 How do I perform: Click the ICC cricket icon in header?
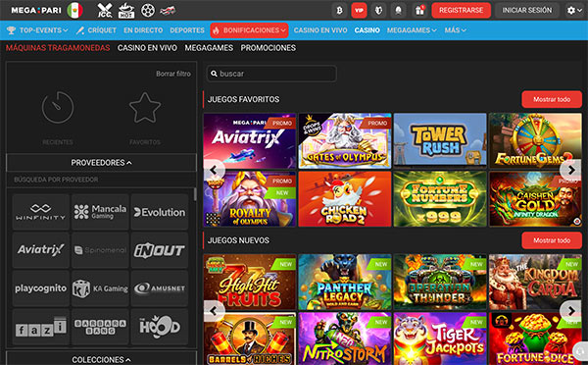pyautogui.click(x=105, y=10)
